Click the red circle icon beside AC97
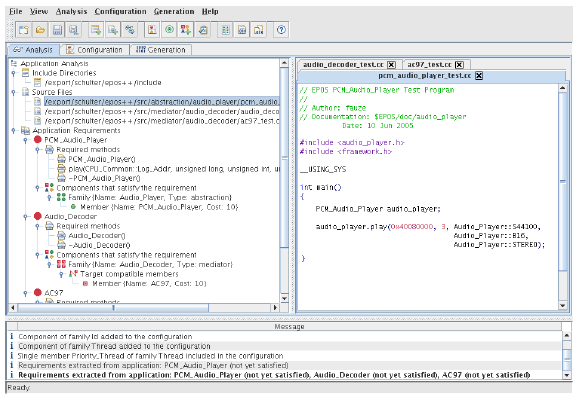 click(x=38, y=293)
